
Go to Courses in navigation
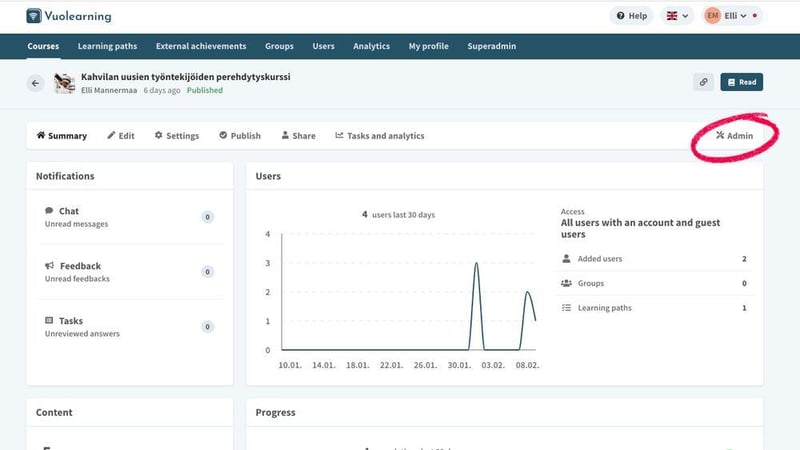(x=43, y=46)
